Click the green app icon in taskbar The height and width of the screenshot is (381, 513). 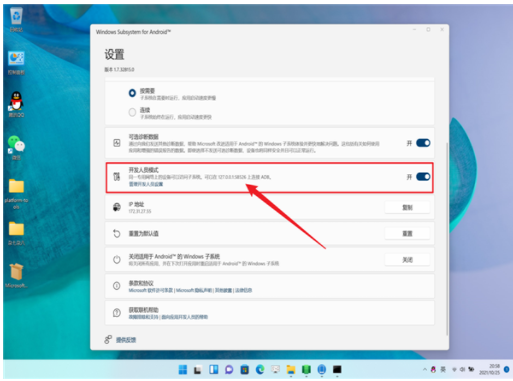click(x=306, y=369)
